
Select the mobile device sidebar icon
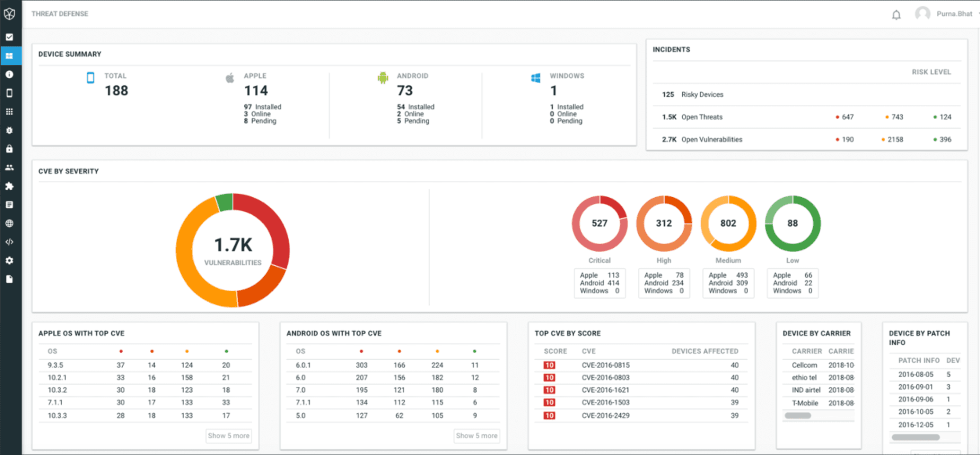[10, 93]
